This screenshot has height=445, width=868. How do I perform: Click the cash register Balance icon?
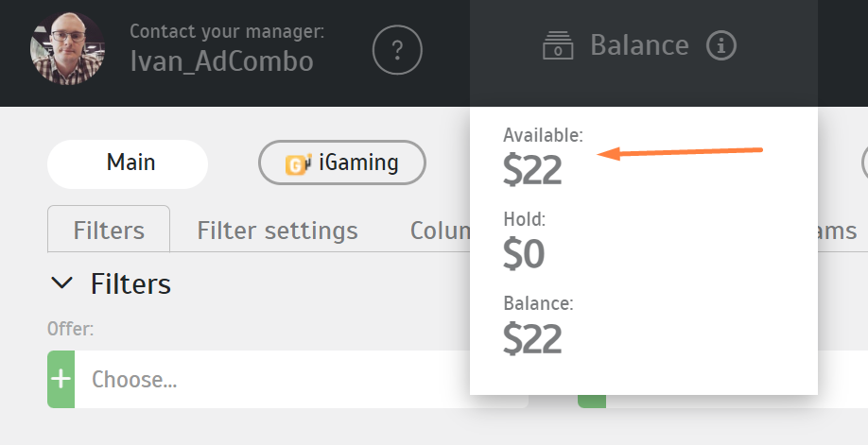(558, 44)
